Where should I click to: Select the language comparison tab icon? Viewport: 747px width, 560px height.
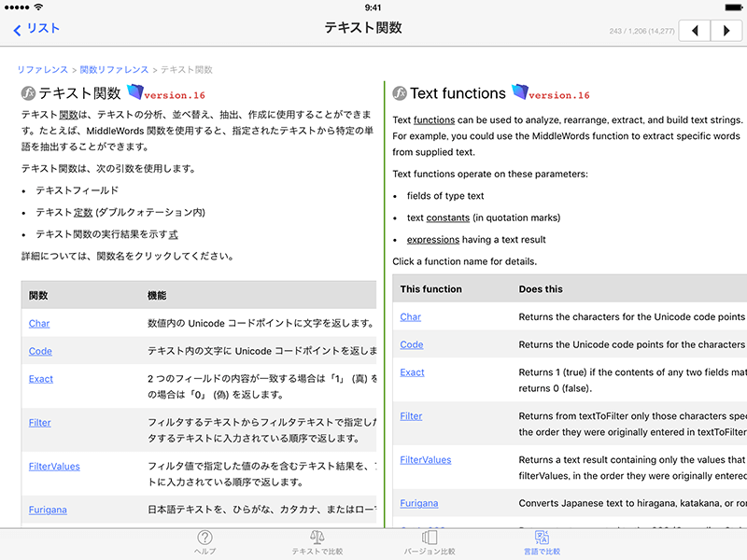coord(541,538)
